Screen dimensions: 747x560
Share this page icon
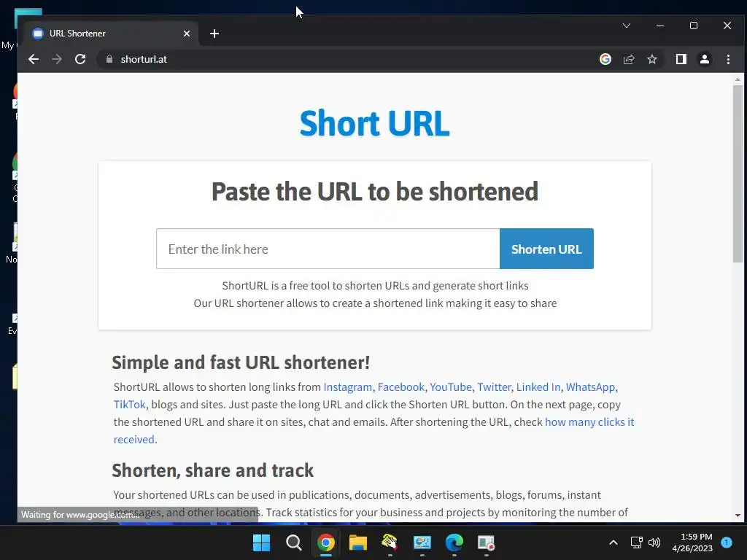(x=629, y=59)
